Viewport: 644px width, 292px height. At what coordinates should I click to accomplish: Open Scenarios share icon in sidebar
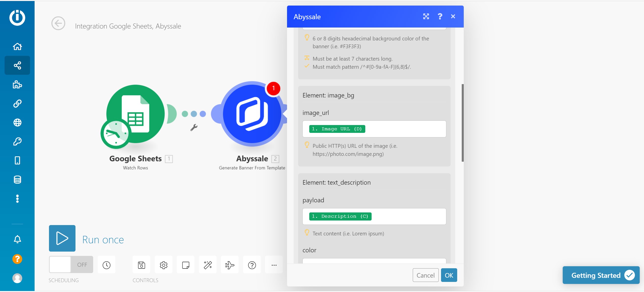coord(17,65)
